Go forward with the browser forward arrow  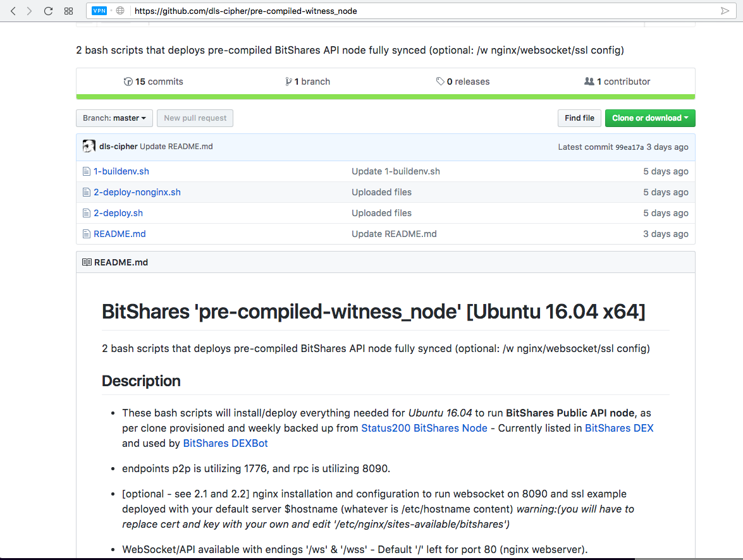(29, 11)
